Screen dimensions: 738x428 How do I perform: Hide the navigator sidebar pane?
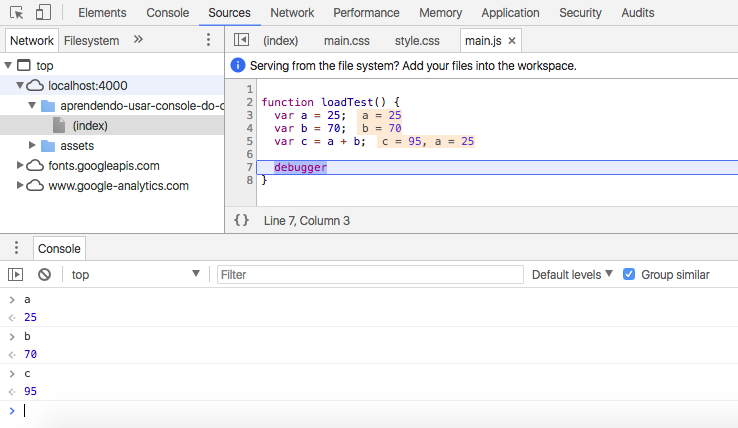pyautogui.click(x=240, y=41)
